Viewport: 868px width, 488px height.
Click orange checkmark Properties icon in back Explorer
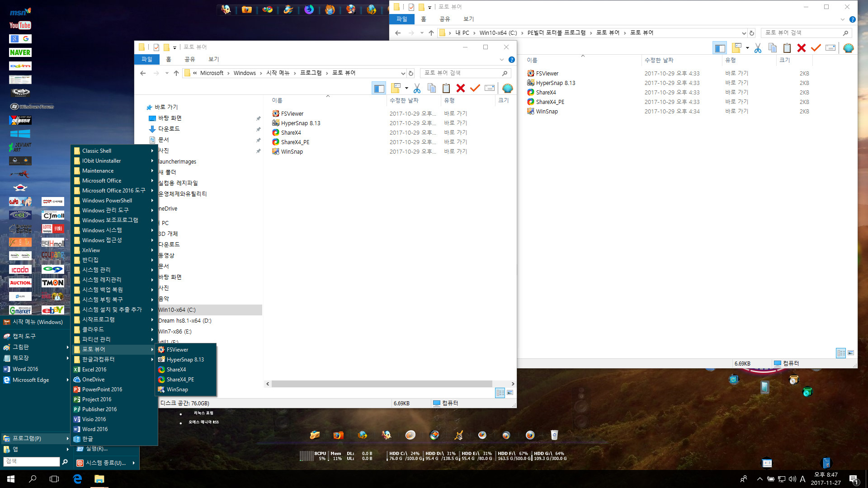click(816, 48)
